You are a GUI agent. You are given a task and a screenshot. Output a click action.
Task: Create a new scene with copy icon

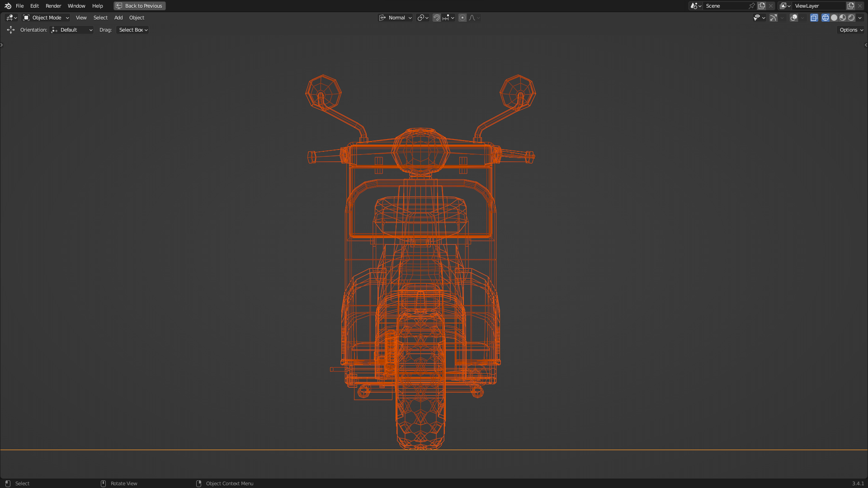(762, 6)
